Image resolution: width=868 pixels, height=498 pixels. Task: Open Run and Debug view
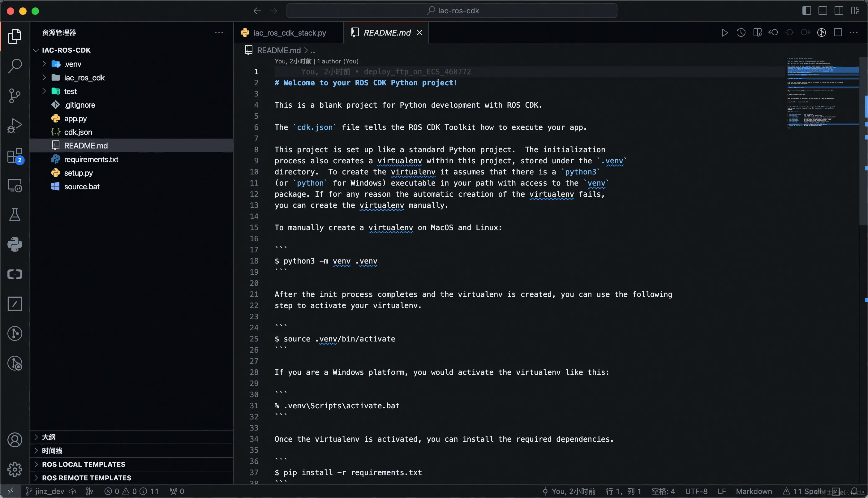click(15, 126)
